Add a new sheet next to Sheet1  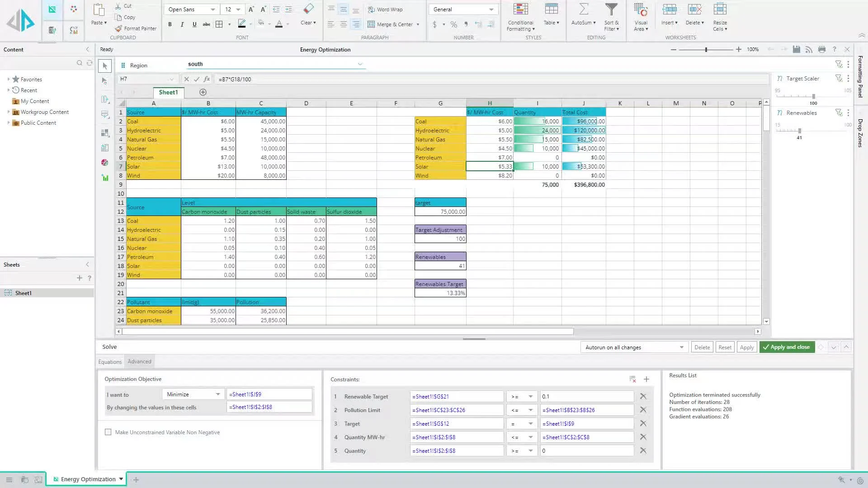click(203, 92)
